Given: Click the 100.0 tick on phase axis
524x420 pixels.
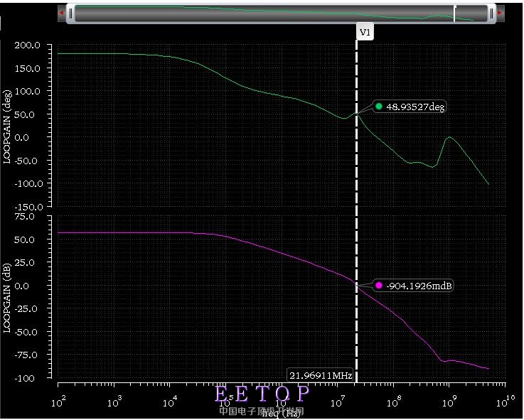Looking at the screenshot, I should 28,91.
